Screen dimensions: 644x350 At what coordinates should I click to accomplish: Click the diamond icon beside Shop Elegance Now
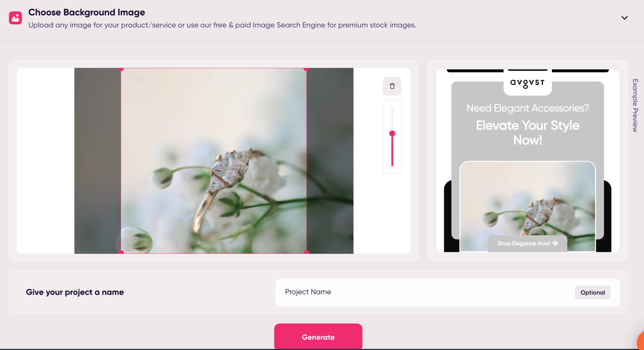click(x=555, y=243)
